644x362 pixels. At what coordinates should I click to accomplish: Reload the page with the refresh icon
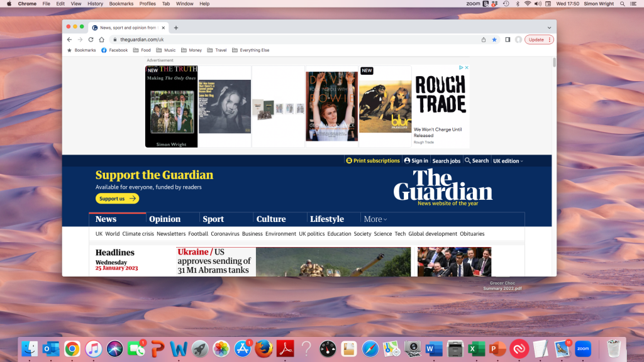point(91,40)
